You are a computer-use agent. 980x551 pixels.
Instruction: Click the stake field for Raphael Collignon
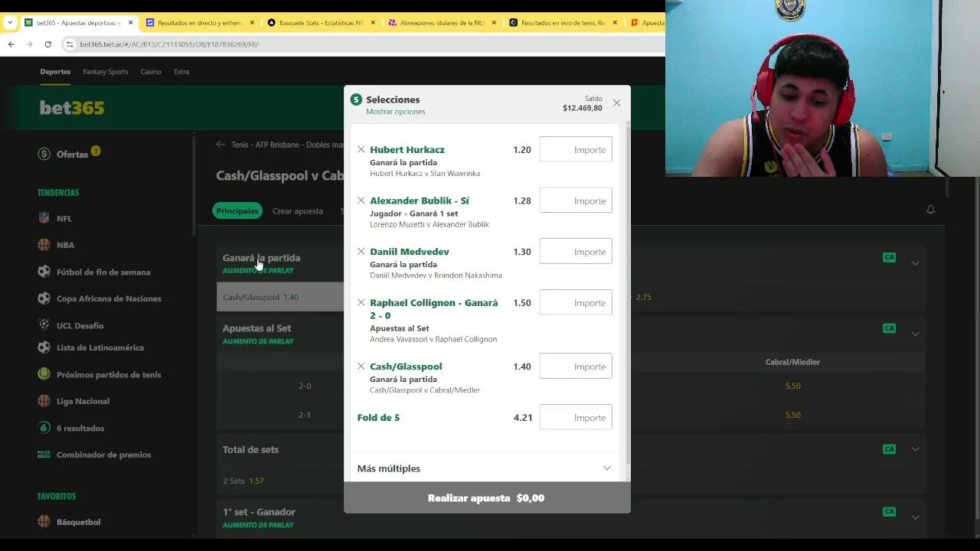click(x=576, y=302)
